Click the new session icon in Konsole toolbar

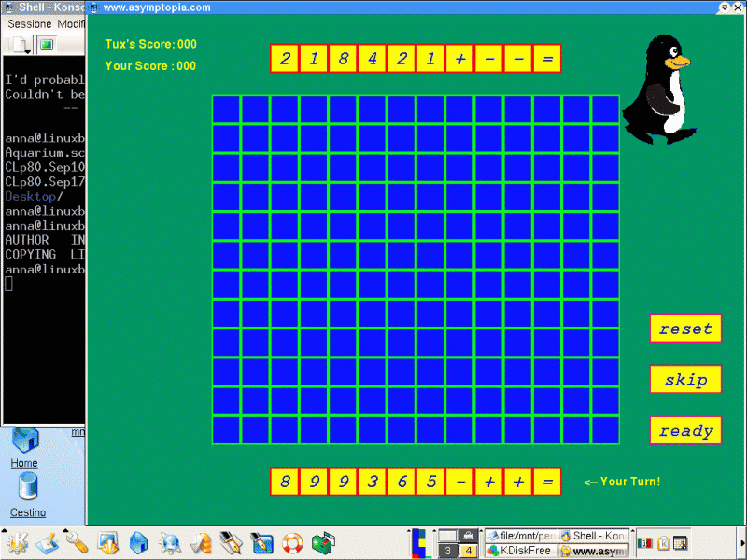(x=21, y=45)
